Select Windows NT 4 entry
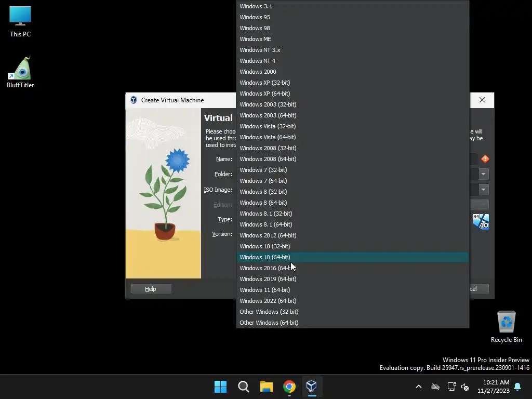This screenshot has width=532, height=399. point(353,61)
